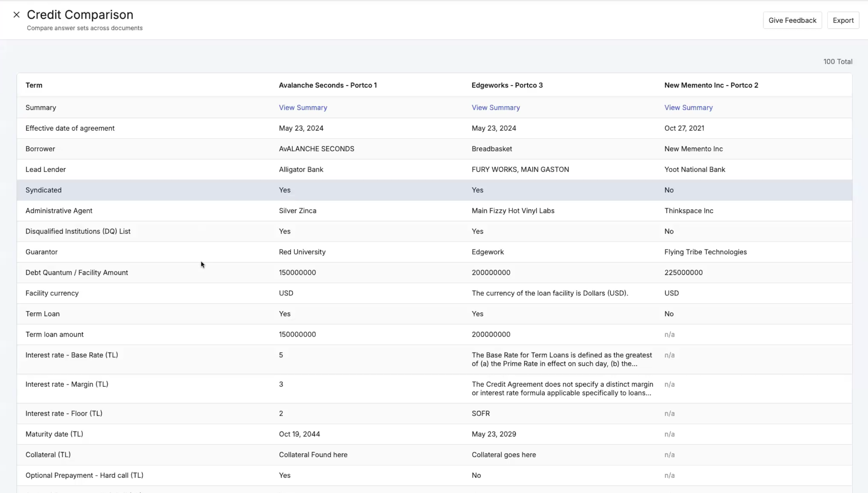Viewport: 868px width, 493px height.
Task: Open View Summary for Avalanche Seconds
Action: 303,108
